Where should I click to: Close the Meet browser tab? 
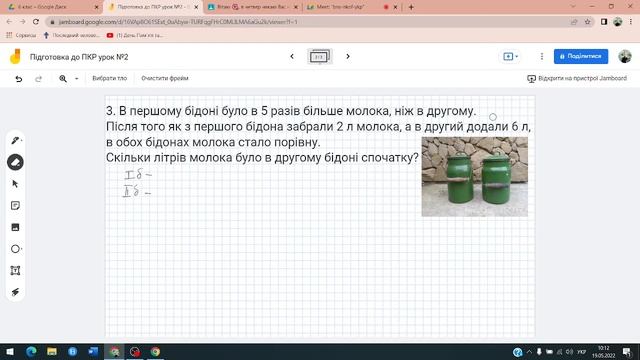395,7
